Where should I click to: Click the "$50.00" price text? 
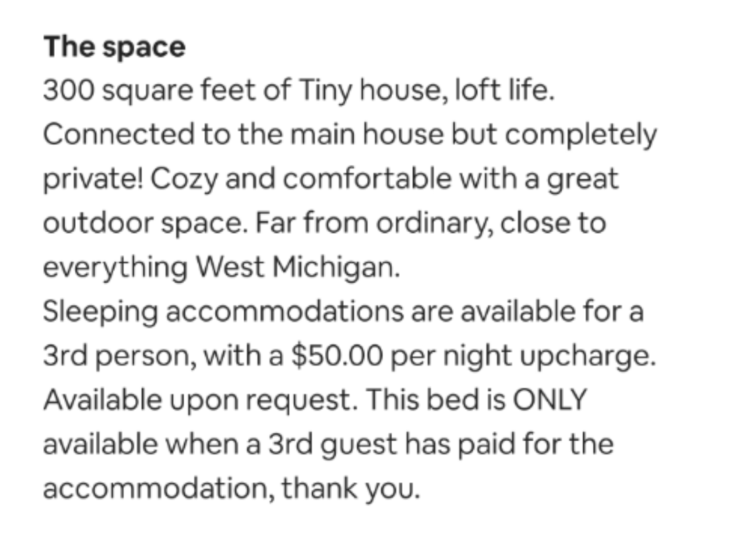(x=336, y=356)
